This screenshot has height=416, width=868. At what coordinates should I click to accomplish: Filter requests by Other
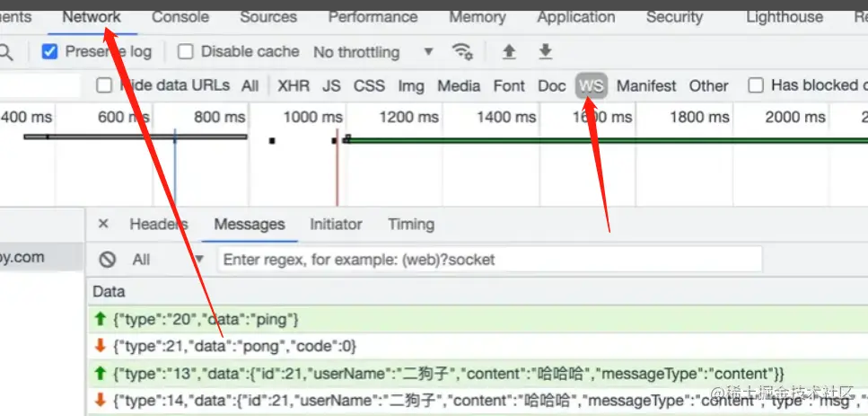(x=708, y=86)
